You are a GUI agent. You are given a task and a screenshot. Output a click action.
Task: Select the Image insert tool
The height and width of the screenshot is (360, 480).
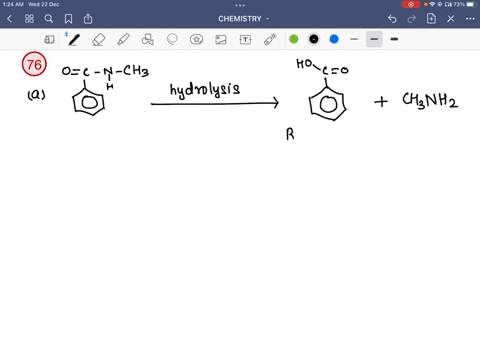point(221,40)
